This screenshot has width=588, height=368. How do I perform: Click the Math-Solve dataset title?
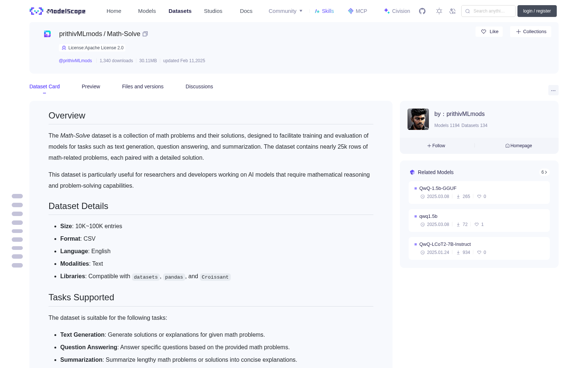[x=123, y=34]
